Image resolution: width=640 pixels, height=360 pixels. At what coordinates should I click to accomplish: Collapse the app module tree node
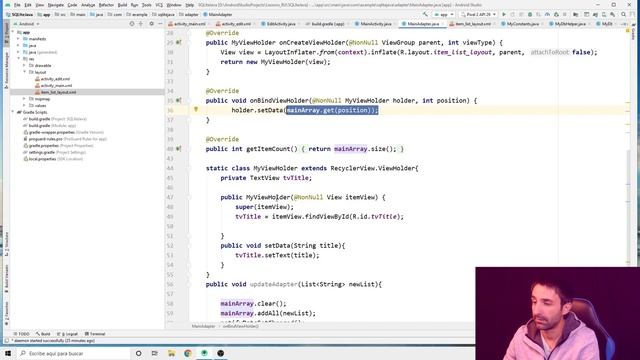coord(13,32)
